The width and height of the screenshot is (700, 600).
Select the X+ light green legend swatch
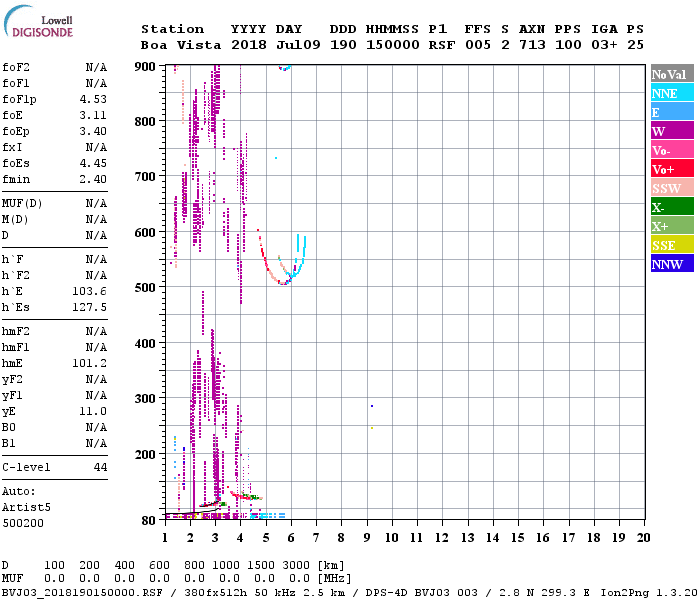pyautogui.click(x=672, y=226)
